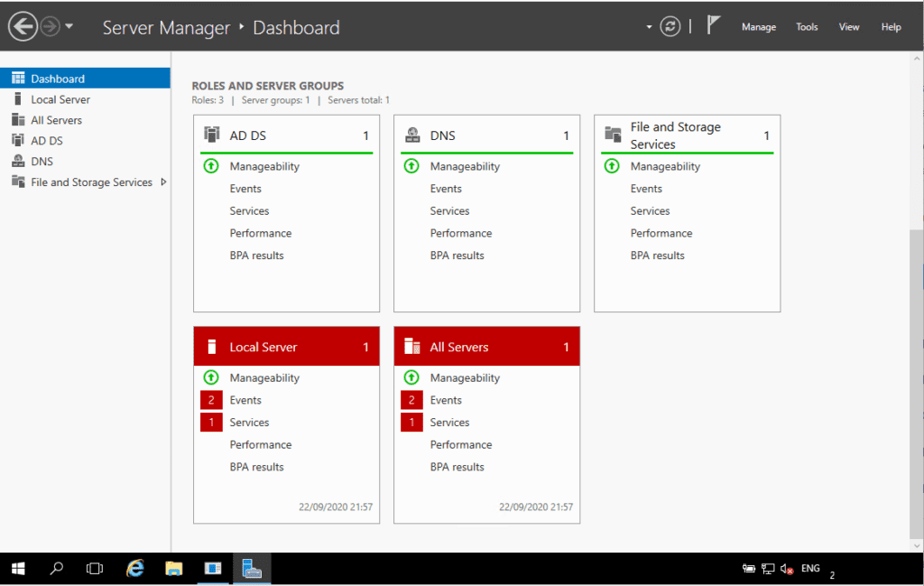924x586 pixels.
Task: Open BPA results under All Servers tile
Action: coord(457,467)
